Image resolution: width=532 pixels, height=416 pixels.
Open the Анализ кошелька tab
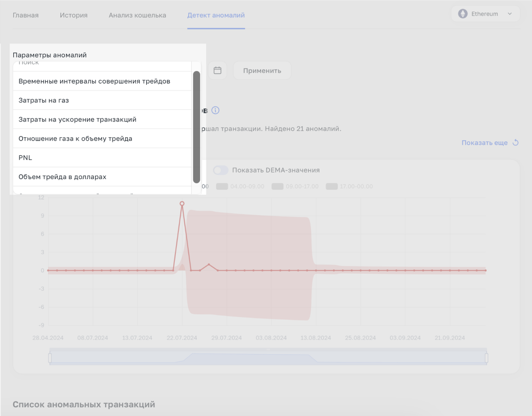[x=137, y=15]
